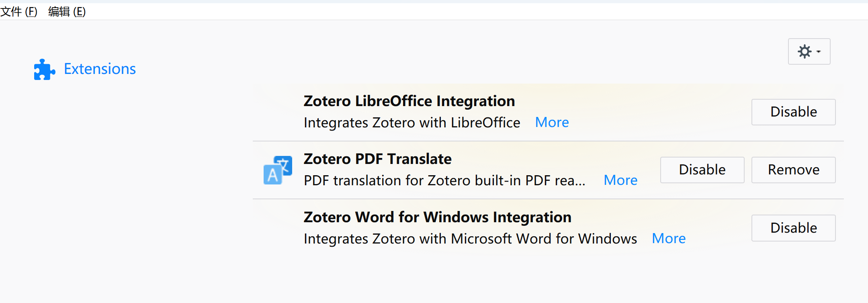Open the 编辑 (E) menu
The width and height of the screenshot is (868, 303).
pyautogui.click(x=67, y=12)
